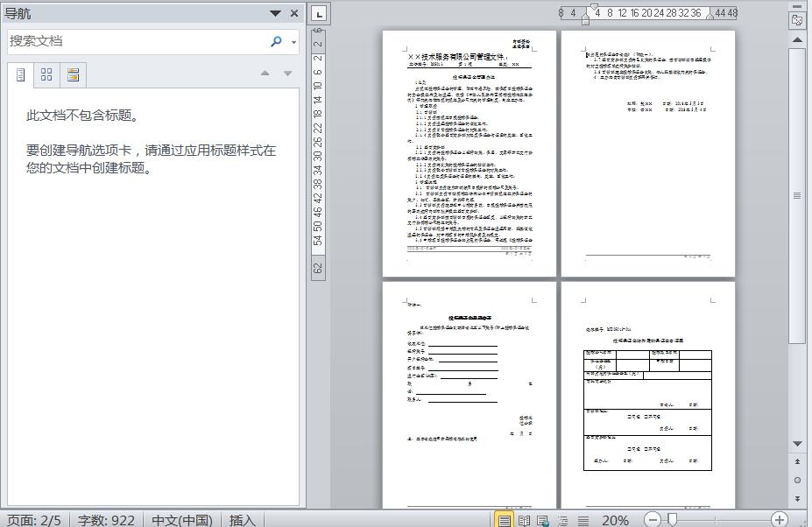Screen dimensions: 812x527
Task: Switch to Outline view in status bar
Action: [x=563, y=520]
